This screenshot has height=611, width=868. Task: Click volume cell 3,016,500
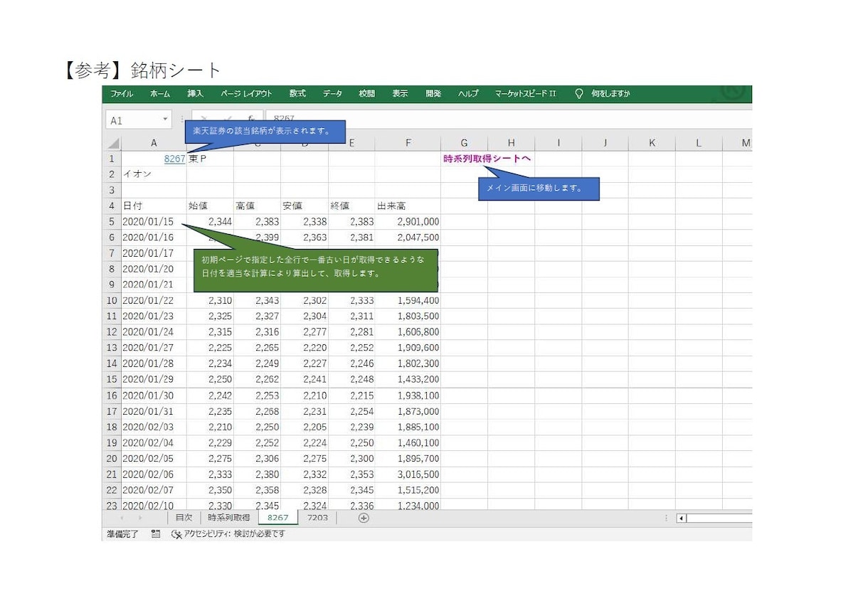[x=408, y=474]
